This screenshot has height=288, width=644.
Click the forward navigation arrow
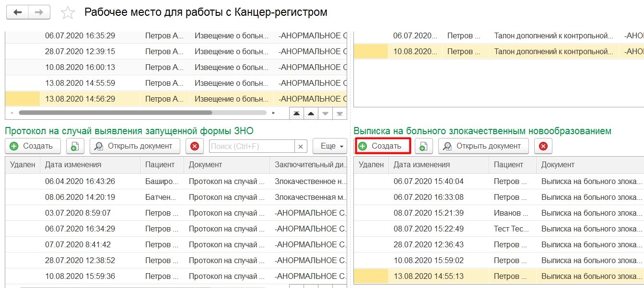coord(39,12)
